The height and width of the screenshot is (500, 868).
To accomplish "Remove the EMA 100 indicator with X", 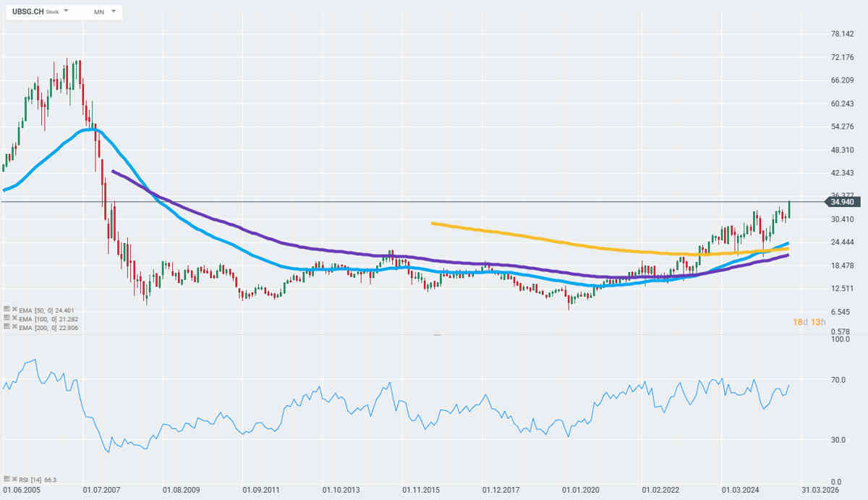I will point(15,318).
